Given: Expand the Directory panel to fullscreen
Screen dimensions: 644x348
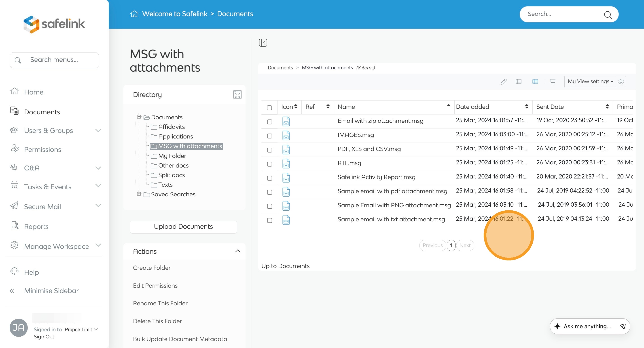Looking at the screenshot, I should (237, 95).
